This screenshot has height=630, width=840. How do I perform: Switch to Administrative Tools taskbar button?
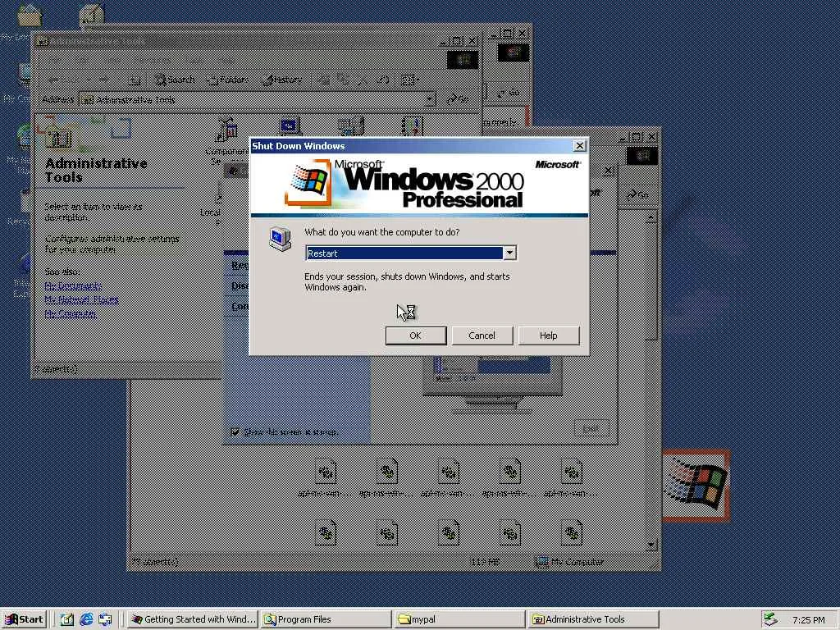(x=592, y=619)
